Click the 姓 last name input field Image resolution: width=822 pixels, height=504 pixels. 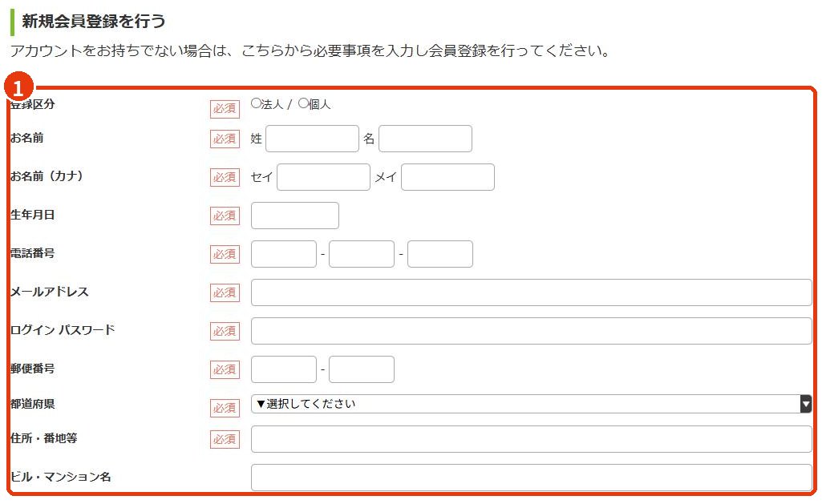pyautogui.click(x=312, y=139)
